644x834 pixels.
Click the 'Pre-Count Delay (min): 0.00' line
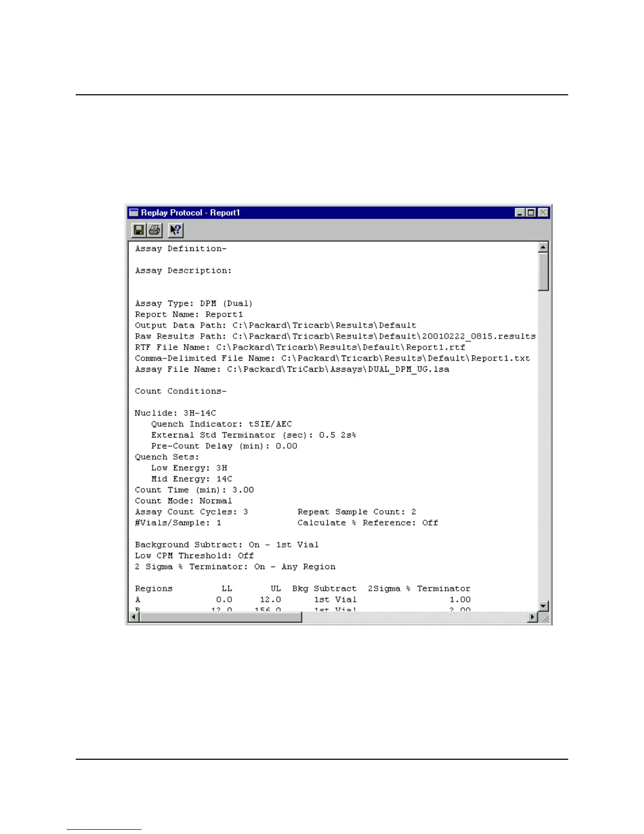(224, 446)
